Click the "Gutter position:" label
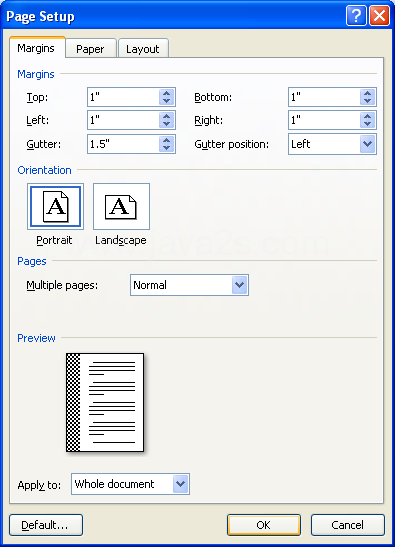This screenshot has height=547, width=395. [x=232, y=144]
